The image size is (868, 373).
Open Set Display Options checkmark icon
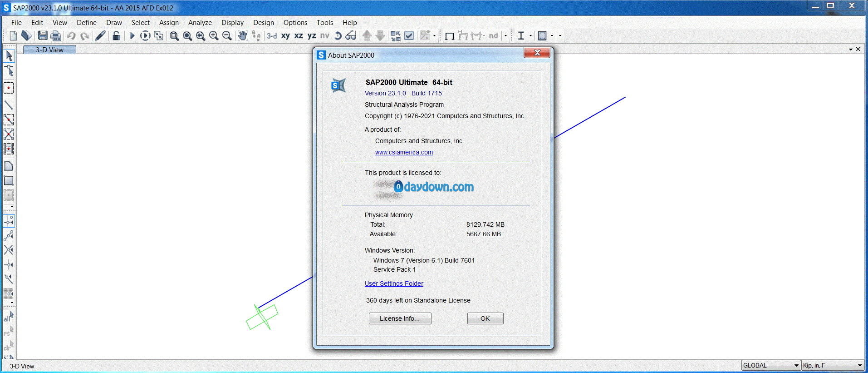pos(409,35)
